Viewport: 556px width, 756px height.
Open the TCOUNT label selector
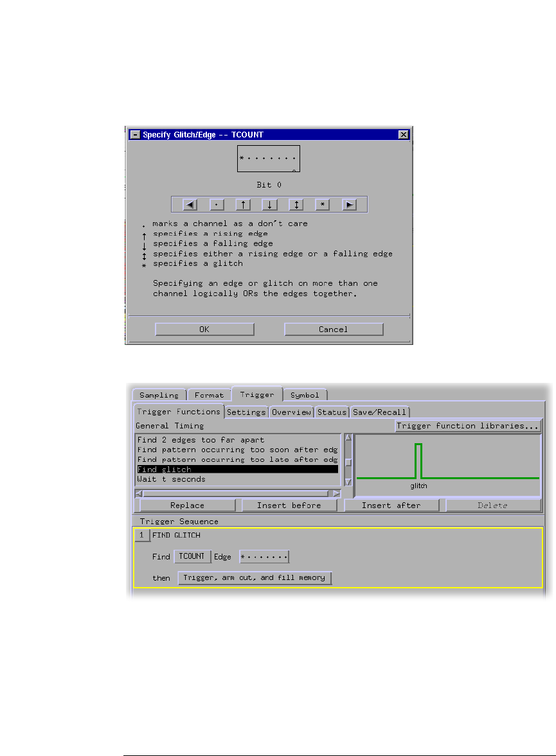(192, 556)
